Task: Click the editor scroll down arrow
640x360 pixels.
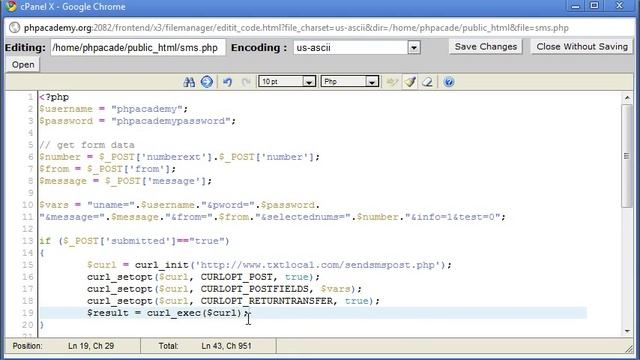Action: coord(627,331)
